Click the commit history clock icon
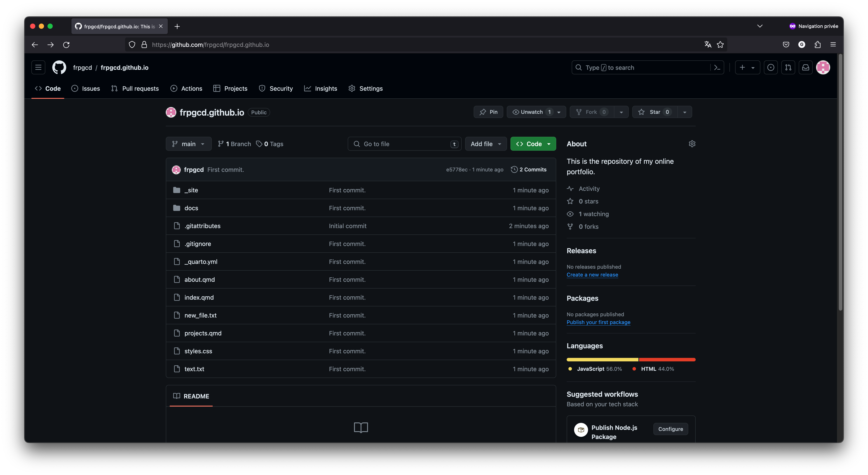The width and height of the screenshot is (868, 475). 514,169
